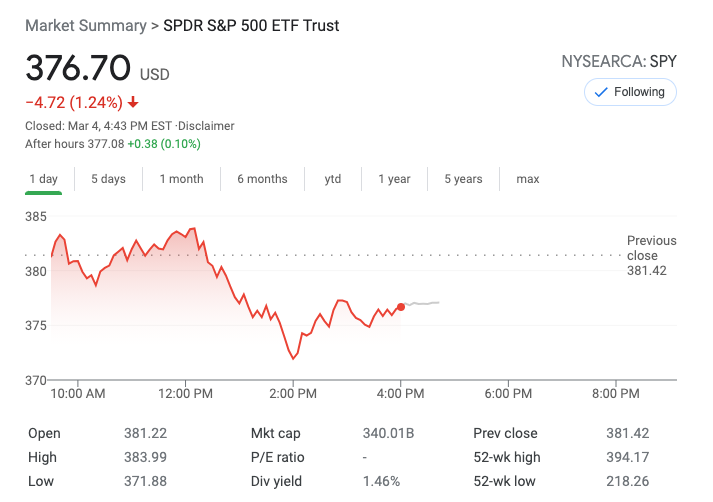The height and width of the screenshot is (502, 713).
Task: Open the Disclaimer link
Action: pyautogui.click(x=207, y=126)
